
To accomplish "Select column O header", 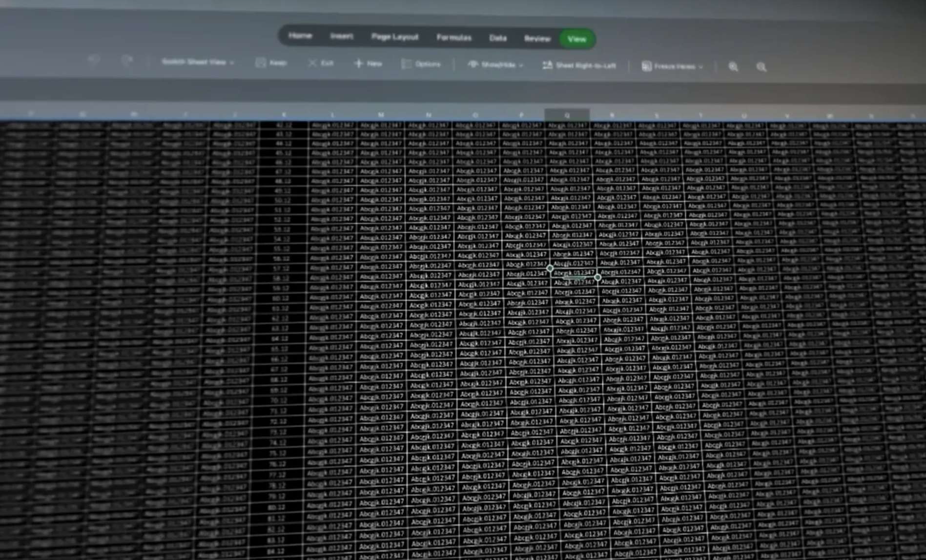I will [475, 115].
